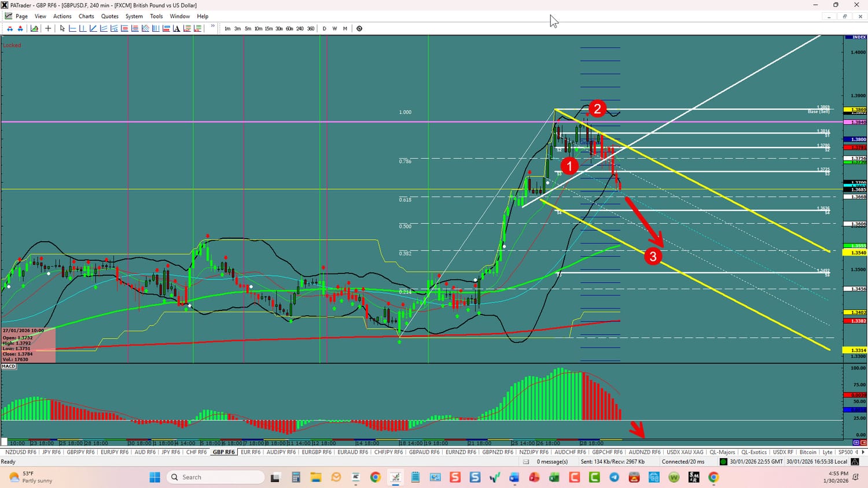Select the fan lines drawing tool
The image size is (868, 488).
[145, 28]
